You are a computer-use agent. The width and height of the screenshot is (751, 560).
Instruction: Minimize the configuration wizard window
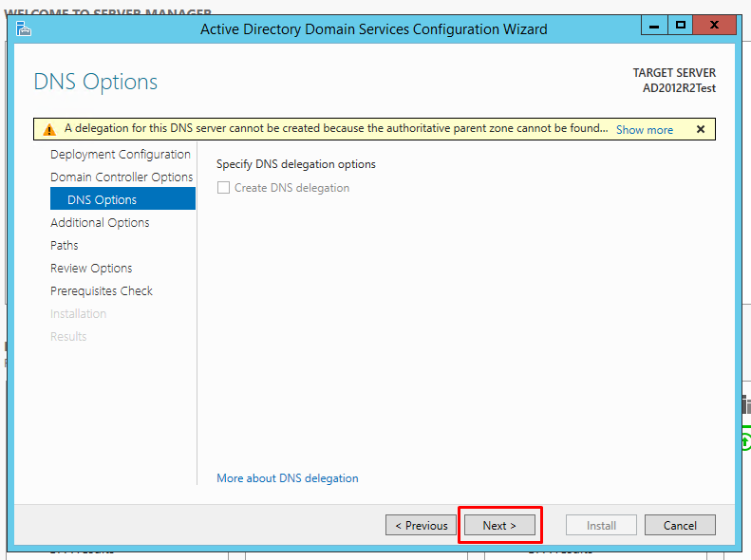[654, 25]
